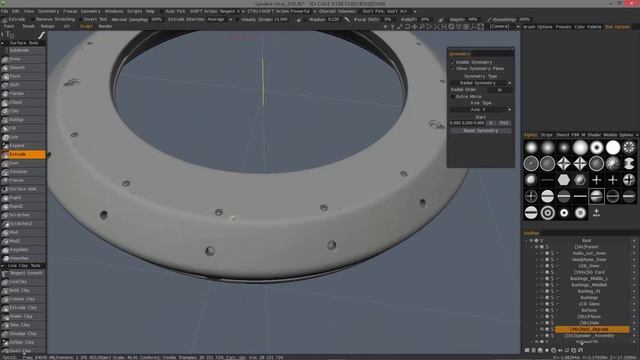Open the Freeze menu
The image size is (640, 360).
pyautogui.click(x=70, y=11)
